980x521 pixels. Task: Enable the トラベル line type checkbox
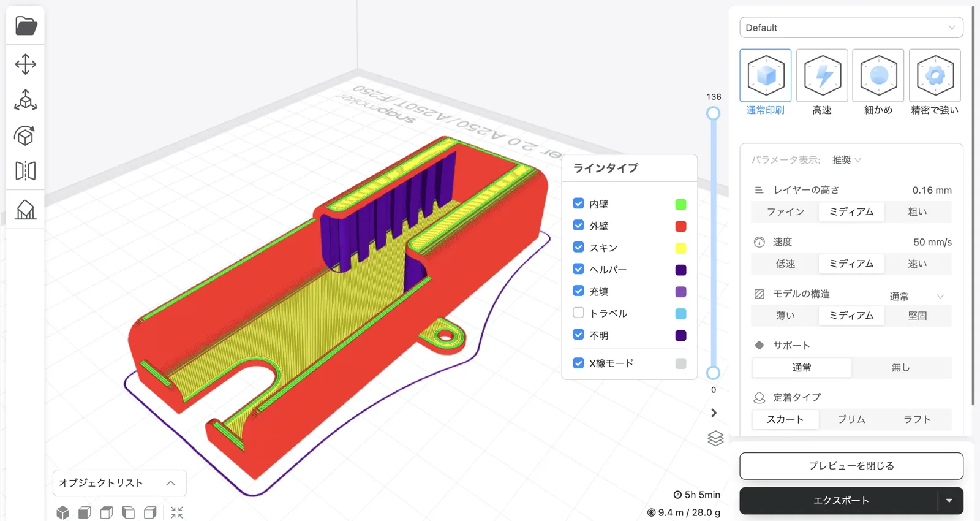(x=578, y=313)
